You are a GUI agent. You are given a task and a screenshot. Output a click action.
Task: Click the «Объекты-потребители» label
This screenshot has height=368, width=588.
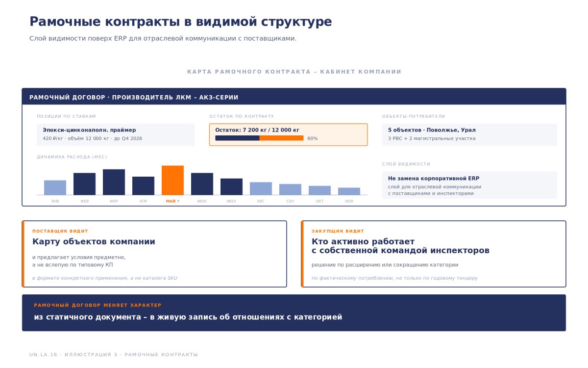pos(414,116)
